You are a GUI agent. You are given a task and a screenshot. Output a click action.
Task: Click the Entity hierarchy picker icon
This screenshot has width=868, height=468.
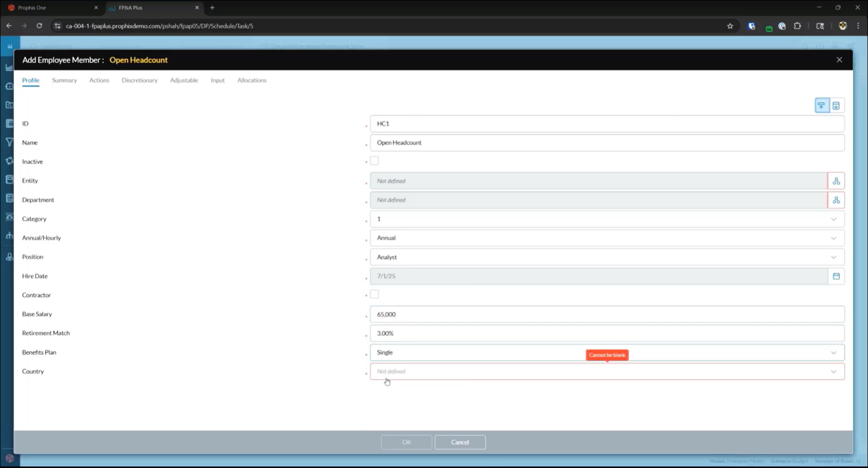[x=836, y=181]
